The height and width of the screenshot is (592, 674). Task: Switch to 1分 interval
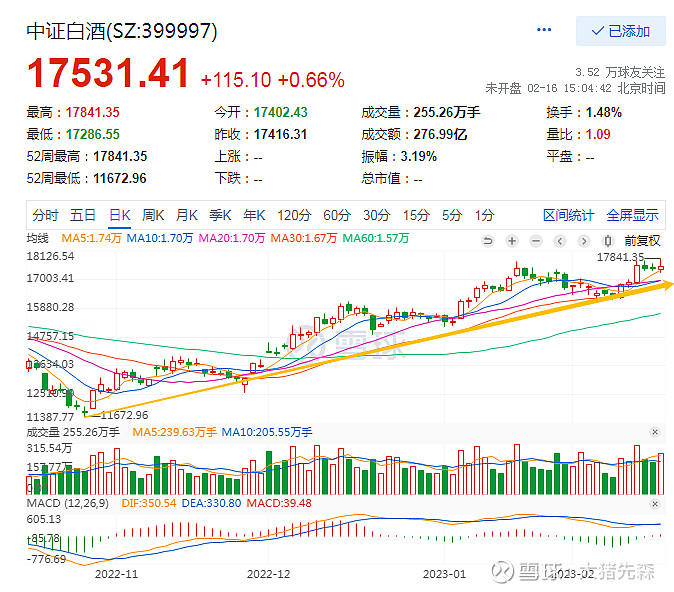pos(484,215)
